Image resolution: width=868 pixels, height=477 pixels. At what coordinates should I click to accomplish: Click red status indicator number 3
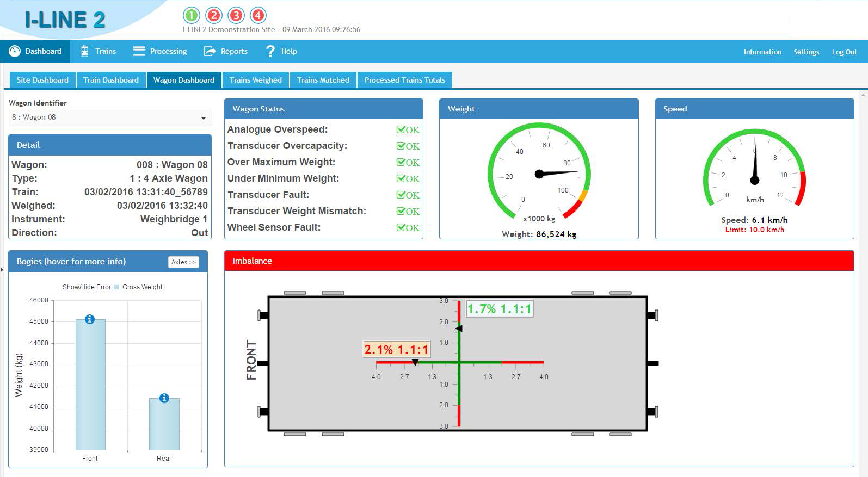coord(236,15)
